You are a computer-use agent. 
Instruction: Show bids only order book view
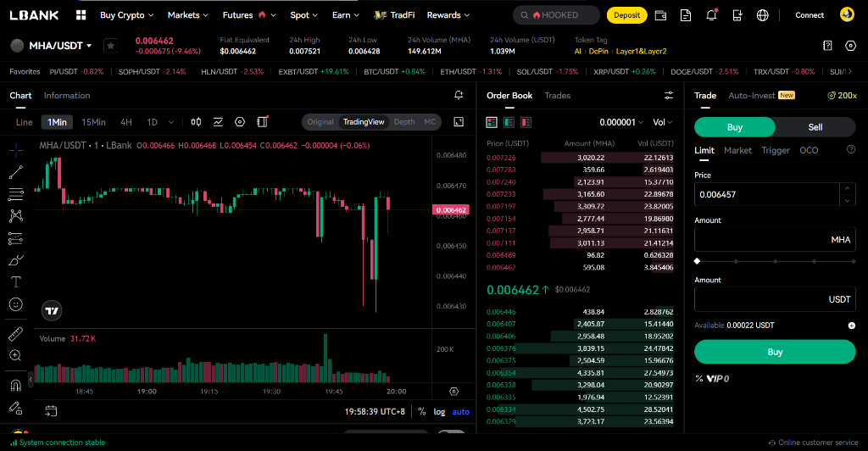click(x=509, y=122)
